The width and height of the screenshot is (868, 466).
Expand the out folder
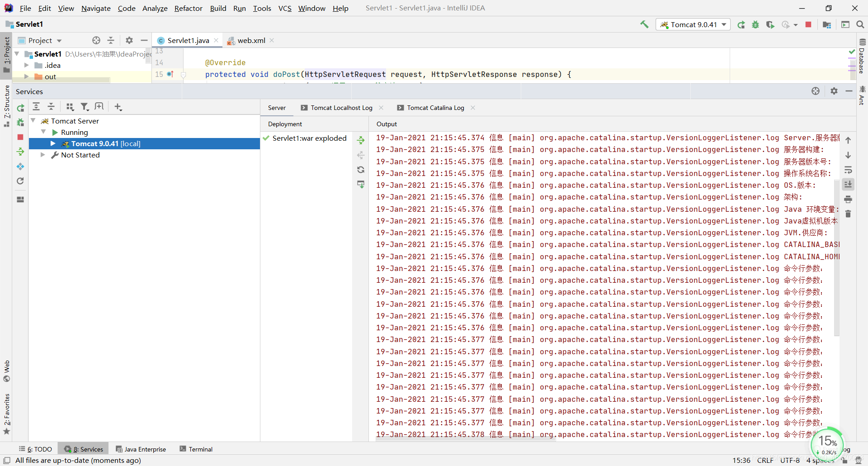(27, 76)
